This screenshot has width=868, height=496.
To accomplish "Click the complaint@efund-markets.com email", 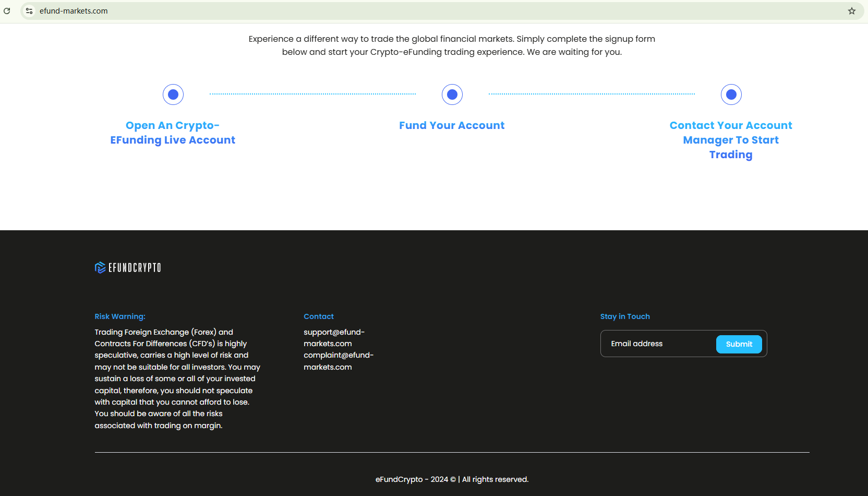I will click(339, 361).
